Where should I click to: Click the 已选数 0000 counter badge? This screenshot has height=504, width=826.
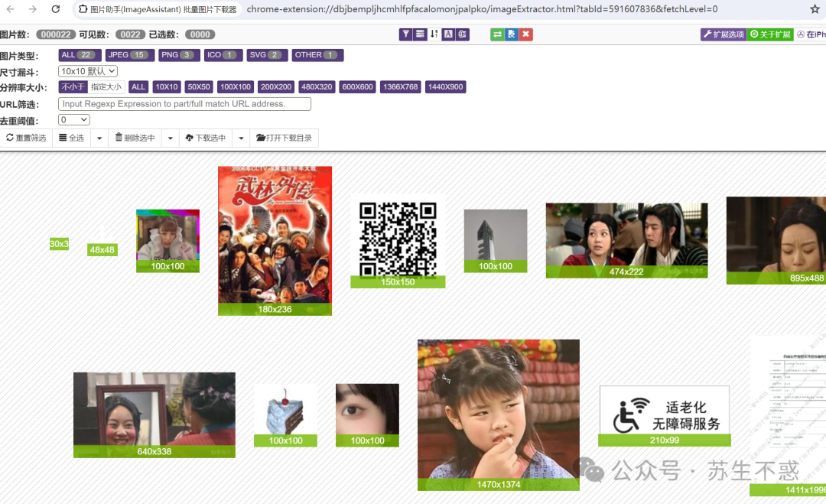click(200, 34)
